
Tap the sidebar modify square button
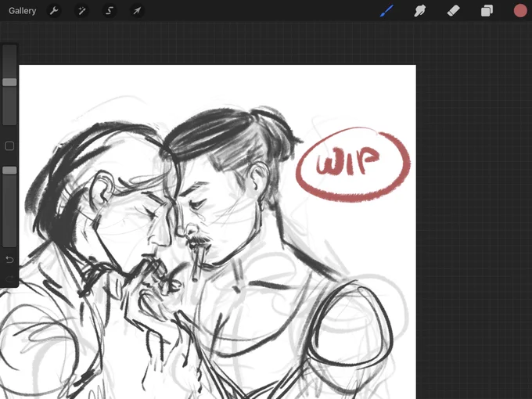9,146
